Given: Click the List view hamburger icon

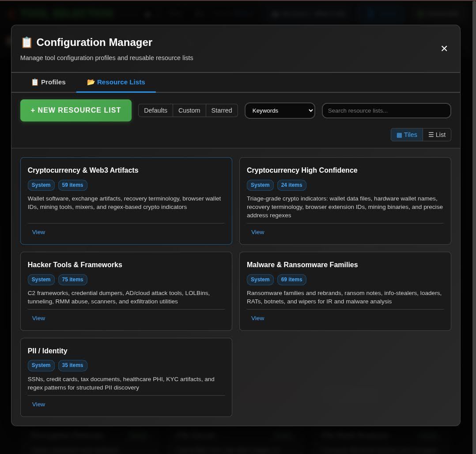Looking at the screenshot, I should pos(431,135).
